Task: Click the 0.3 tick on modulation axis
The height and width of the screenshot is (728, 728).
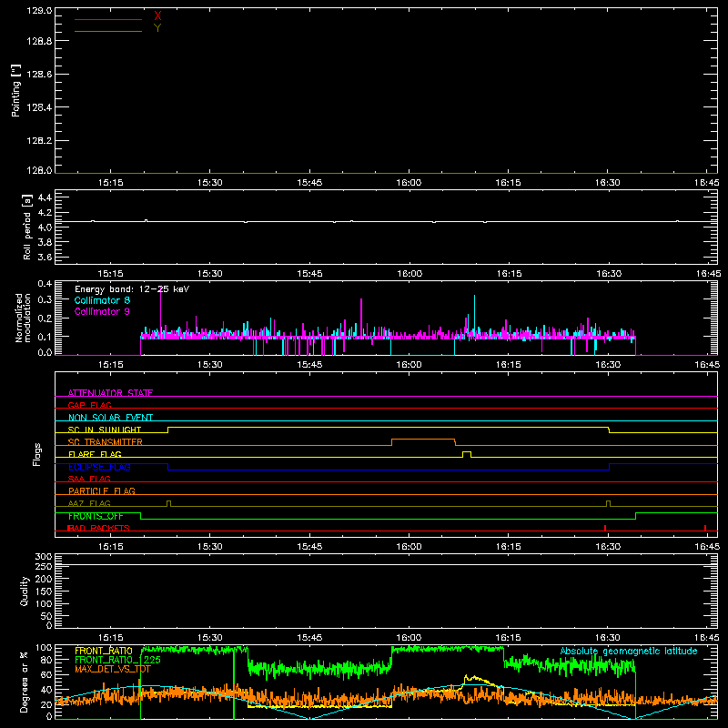Action: click(x=45, y=299)
